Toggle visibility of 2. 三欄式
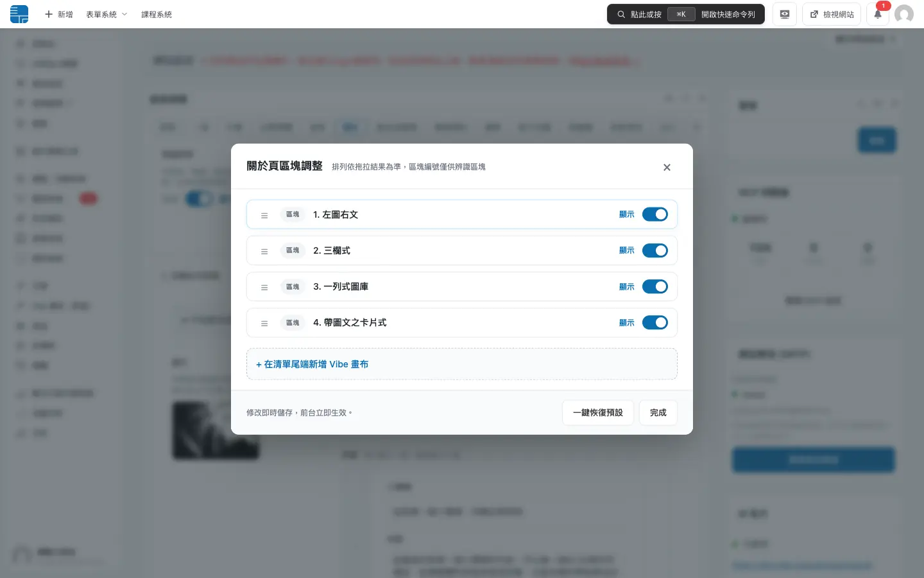The width and height of the screenshot is (924, 578). (655, 250)
